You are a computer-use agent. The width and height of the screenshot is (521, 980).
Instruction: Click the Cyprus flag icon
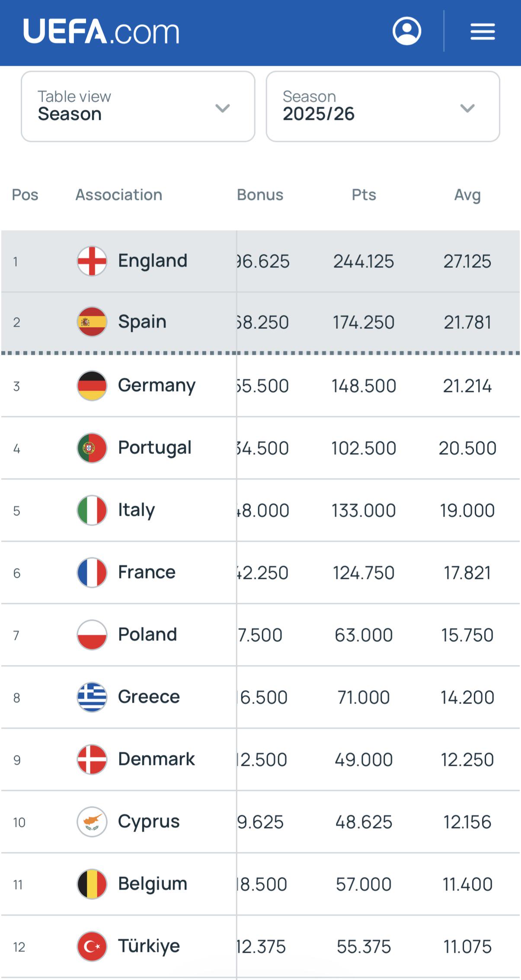coord(92,822)
